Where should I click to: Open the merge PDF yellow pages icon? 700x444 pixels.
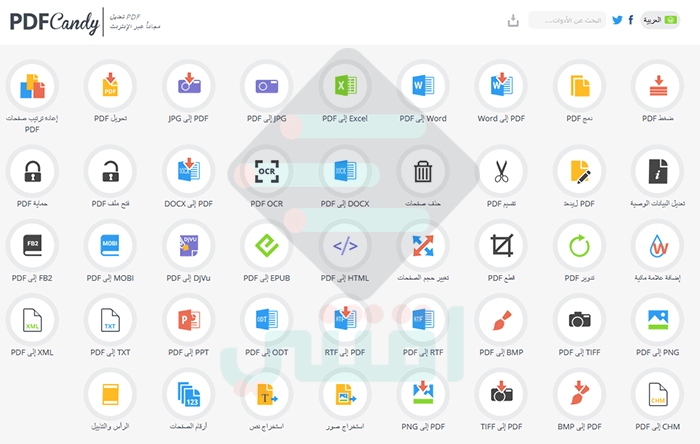tap(579, 86)
